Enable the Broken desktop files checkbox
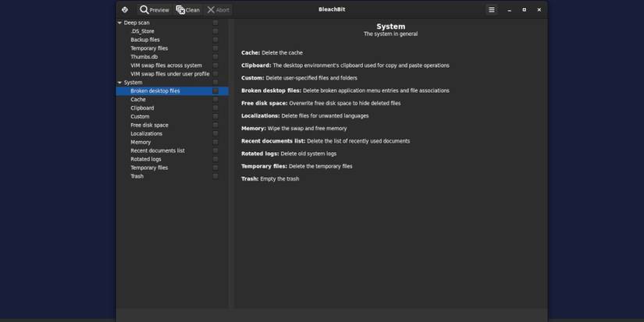Image resolution: width=644 pixels, height=322 pixels. [215, 90]
